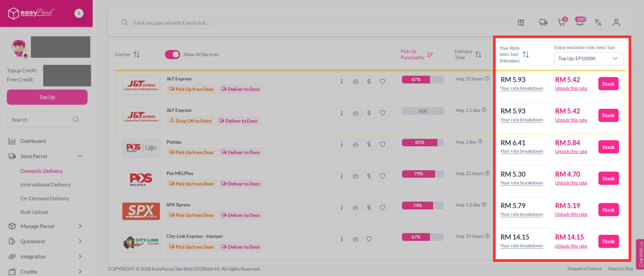
Task: Click the sidebar search magnifier icon
Action: (x=76, y=119)
